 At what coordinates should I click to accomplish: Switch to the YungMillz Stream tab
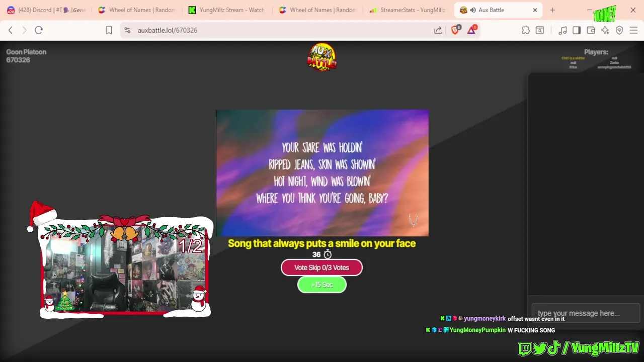click(x=227, y=10)
